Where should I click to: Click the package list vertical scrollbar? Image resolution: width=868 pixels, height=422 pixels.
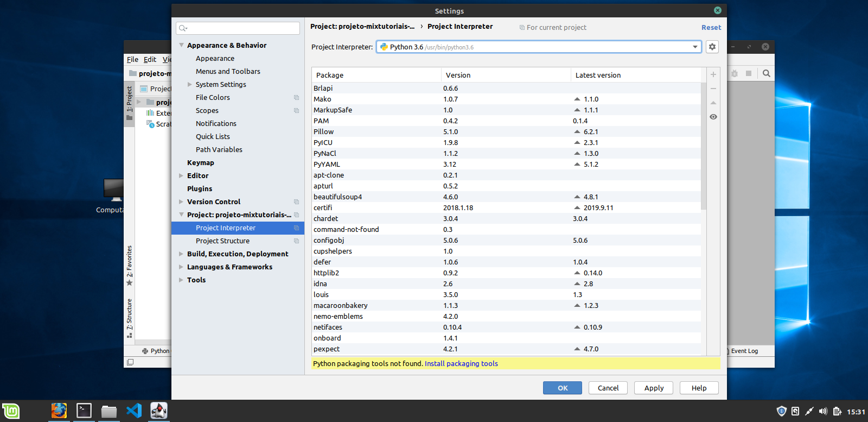point(704,147)
